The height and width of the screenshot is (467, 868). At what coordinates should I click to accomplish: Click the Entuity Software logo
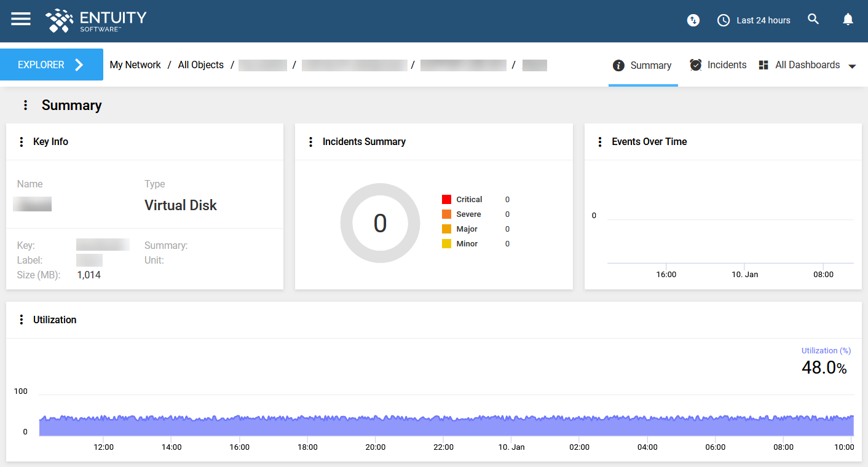coord(96,20)
